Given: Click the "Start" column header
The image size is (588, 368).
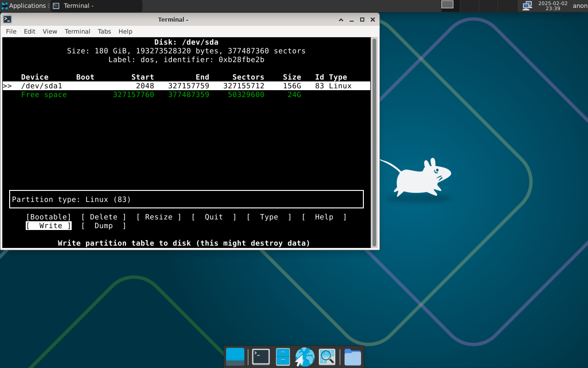Looking at the screenshot, I should pos(143,77).
